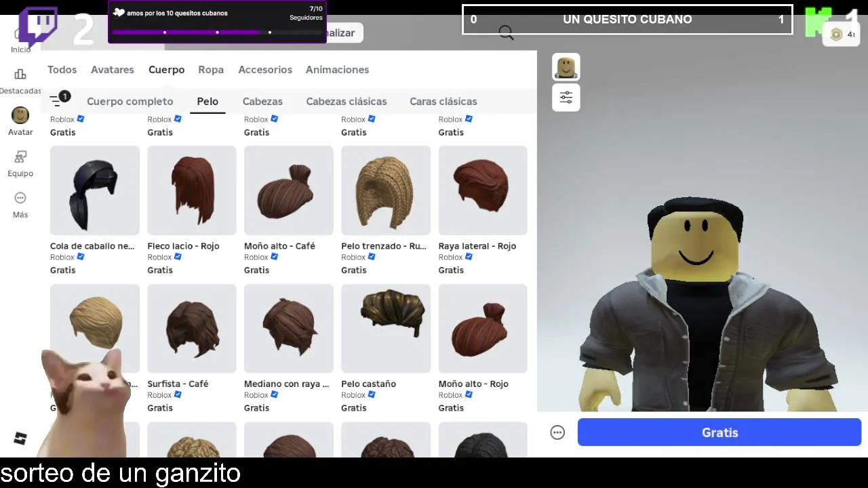868x488 pixels.
Task: Select the Fleco lacio - Rojo hair thumbnail
Action: tap(192, 190)
